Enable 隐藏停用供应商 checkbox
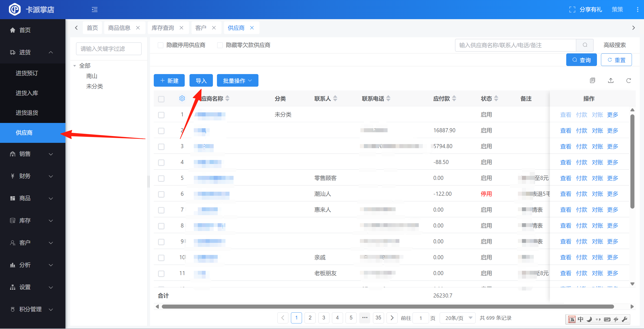Image resolution: width=644 pixels, height=329 pixels. point(161,45)
